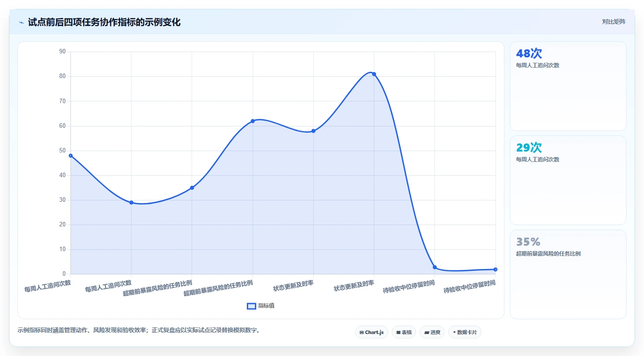Click the y-axis tick label 50

pos(62,151)
